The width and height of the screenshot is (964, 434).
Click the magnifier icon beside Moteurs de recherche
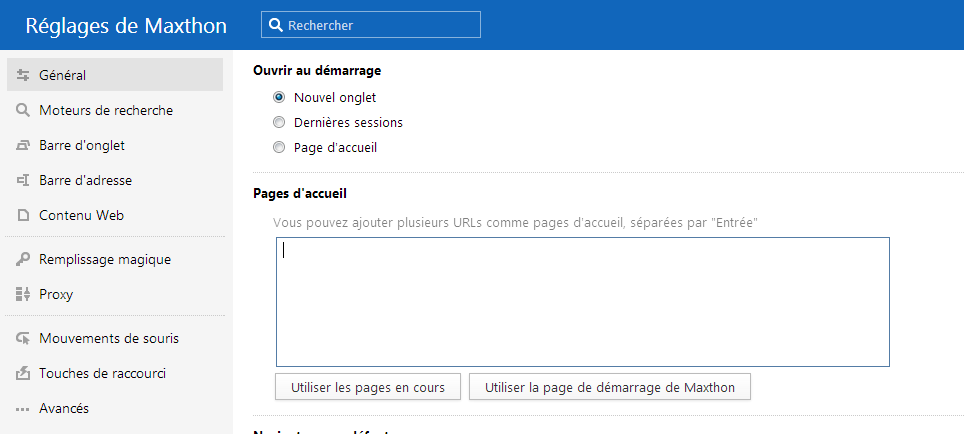tap(23, 110)
